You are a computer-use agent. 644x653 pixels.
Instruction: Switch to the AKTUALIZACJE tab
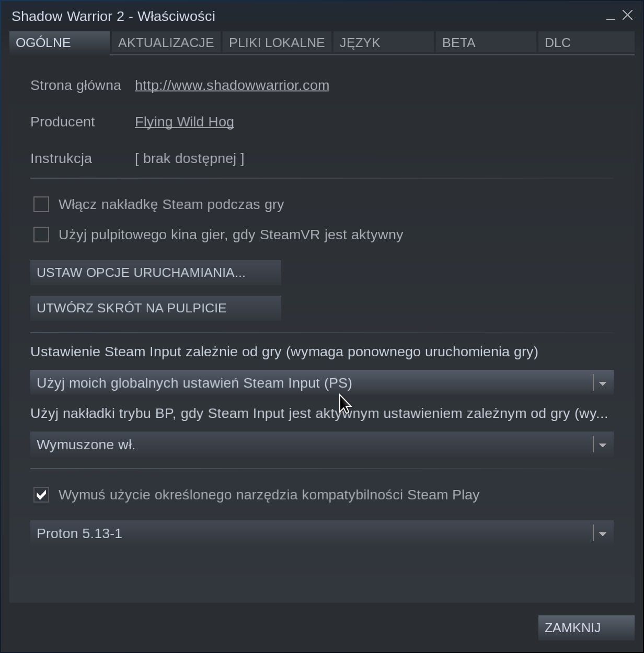(x=166, y=43)
